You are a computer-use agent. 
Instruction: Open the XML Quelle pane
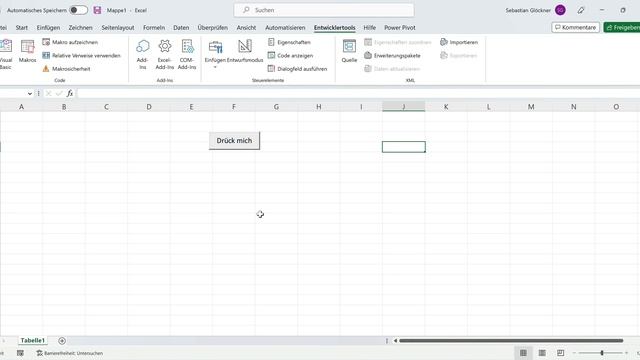click(x=349, y=51)
